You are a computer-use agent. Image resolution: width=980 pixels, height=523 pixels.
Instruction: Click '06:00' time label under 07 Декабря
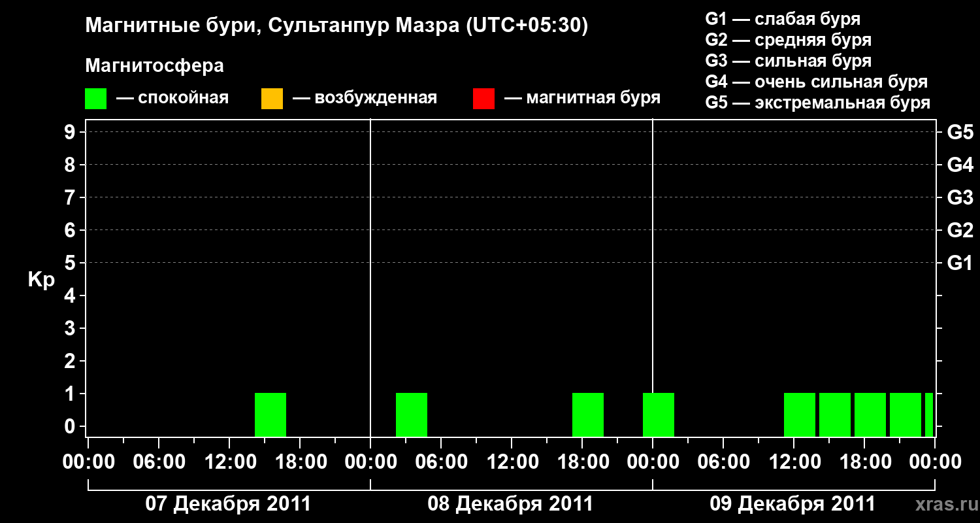click(159, 462)
